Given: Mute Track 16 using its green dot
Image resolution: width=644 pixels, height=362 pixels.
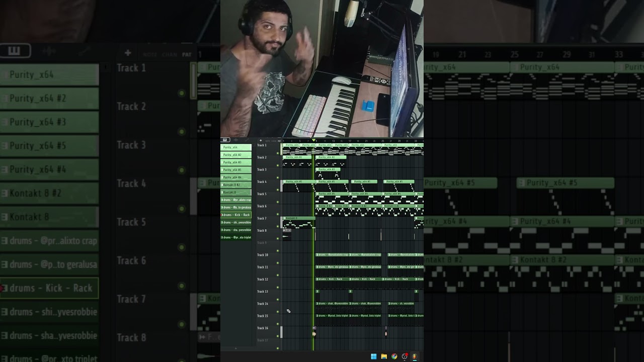Looking at the screenshot, I should pos(278,336).
